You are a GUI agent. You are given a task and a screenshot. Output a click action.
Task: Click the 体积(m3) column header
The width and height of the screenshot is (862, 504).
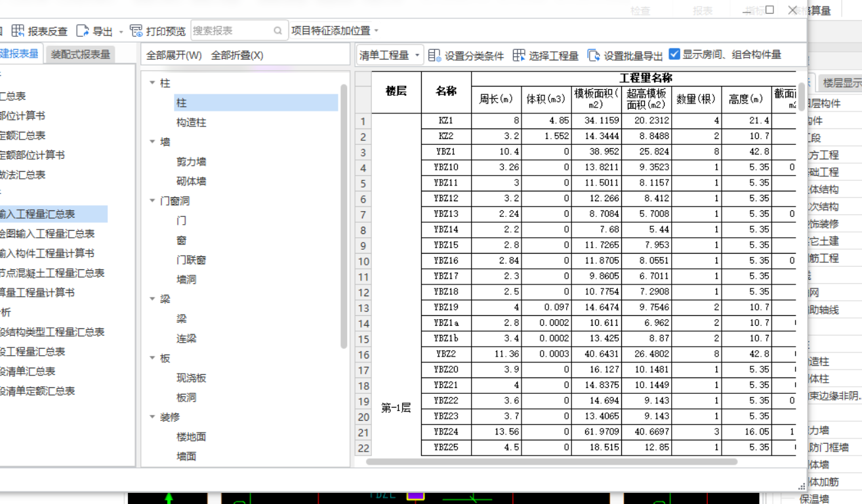point(546,100)
